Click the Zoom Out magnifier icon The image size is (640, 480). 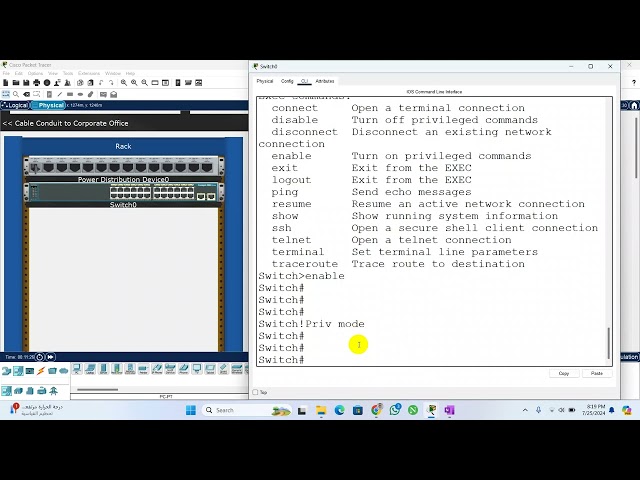[x=144, y=83]
